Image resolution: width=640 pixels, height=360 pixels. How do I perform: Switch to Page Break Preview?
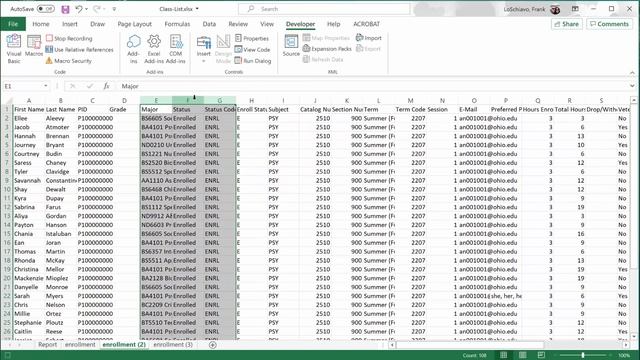click(x=541, y=355)
